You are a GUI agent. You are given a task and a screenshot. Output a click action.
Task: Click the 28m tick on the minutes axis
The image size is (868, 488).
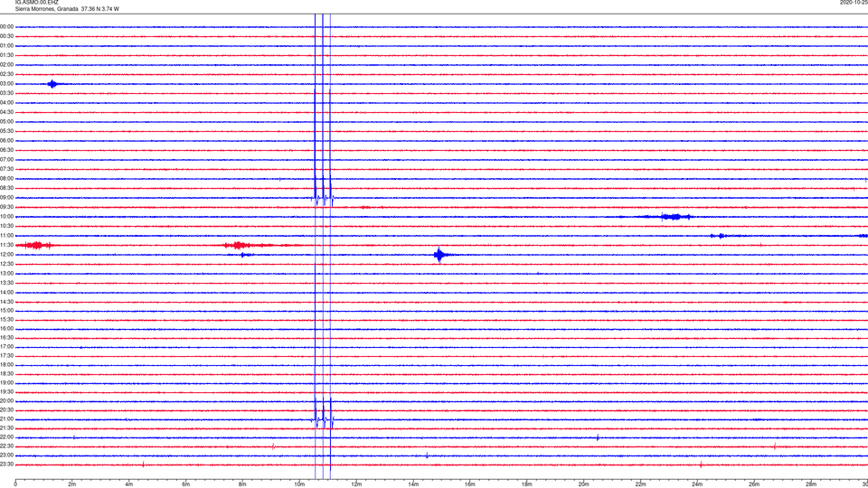click(x=811, y=484)
